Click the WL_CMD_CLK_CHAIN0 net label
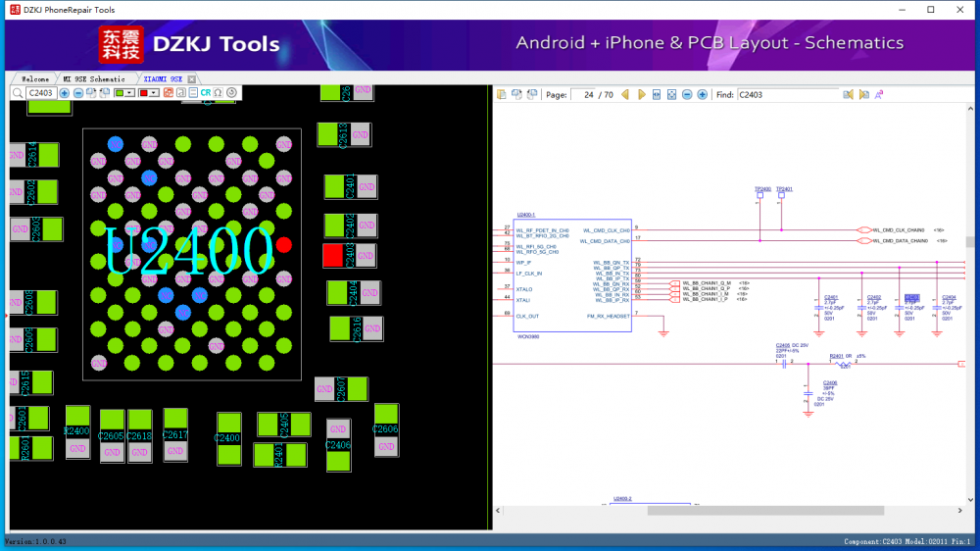 (x=898, y=230)
